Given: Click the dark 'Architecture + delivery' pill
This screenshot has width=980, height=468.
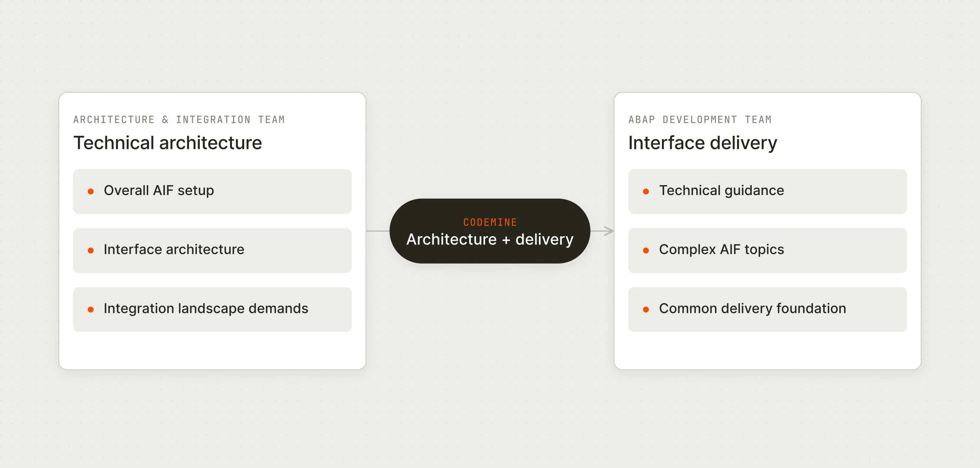Looking at the screenshot, I should [x=490, y=231].
